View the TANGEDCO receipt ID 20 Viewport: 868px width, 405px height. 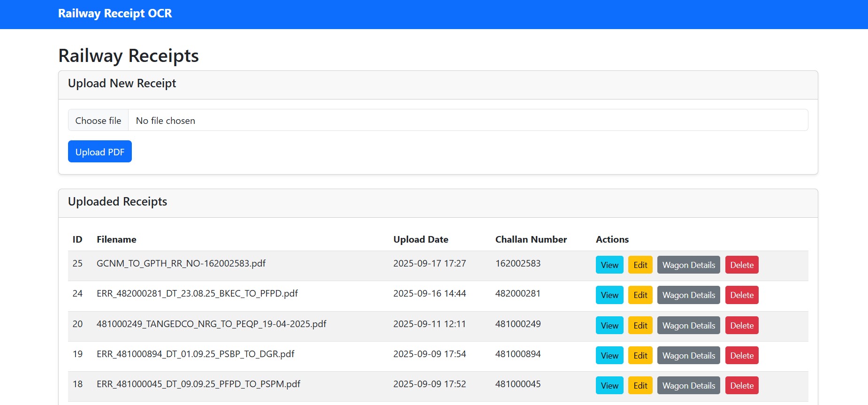coord(609,326)
